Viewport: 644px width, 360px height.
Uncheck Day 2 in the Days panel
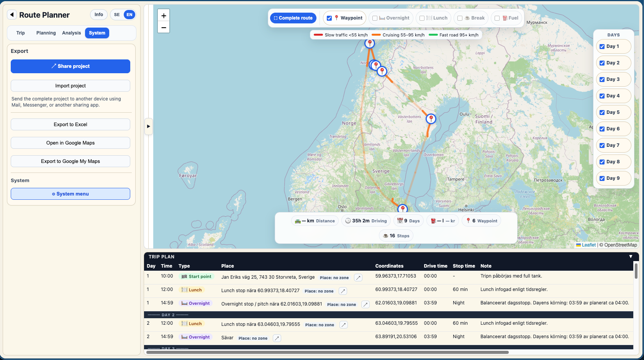pos(602,63)
